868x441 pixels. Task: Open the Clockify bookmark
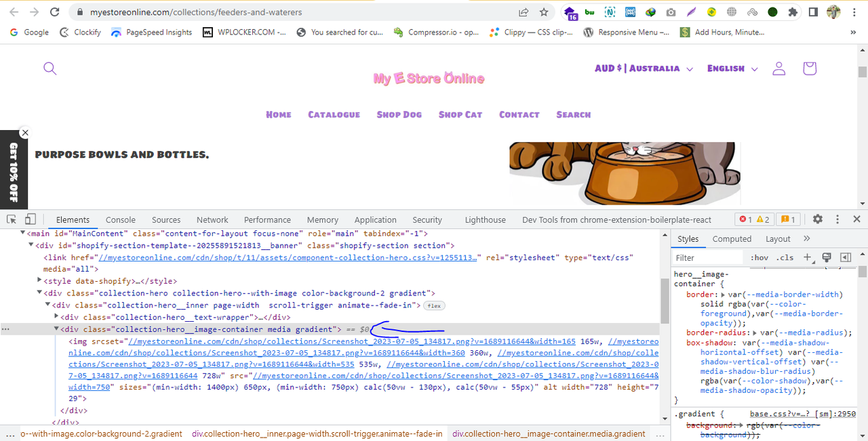click(x=80, y=32)
